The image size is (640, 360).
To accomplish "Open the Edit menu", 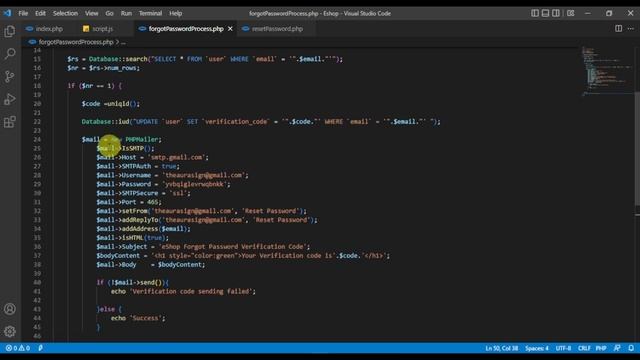I will coord(40,13).
